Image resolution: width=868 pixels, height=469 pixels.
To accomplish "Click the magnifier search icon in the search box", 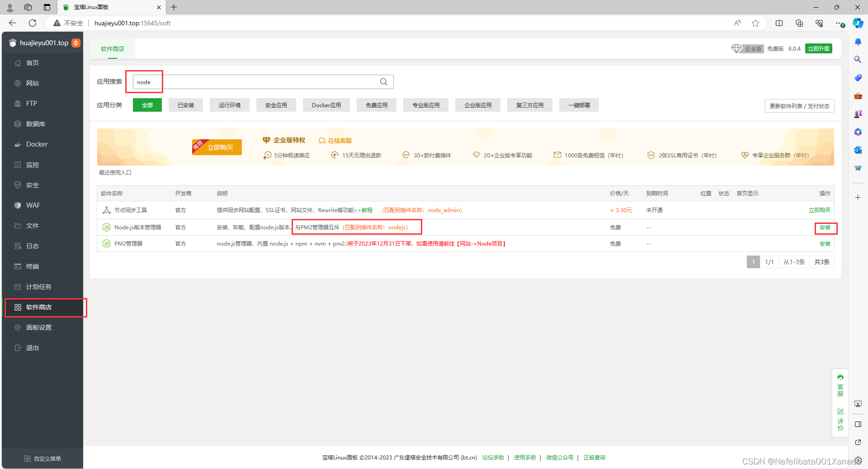I will tap(384, 82).
